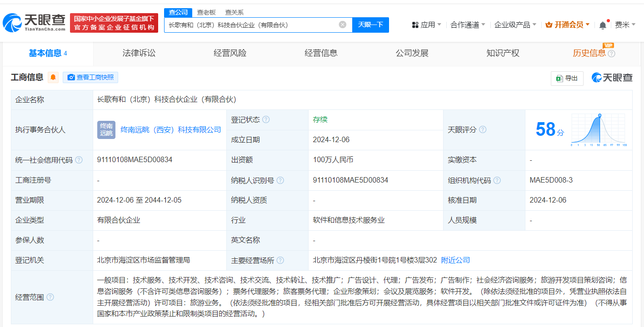Image resolution: width=644 pixels, height=327 pixels.
Task: Open the 费米 user account dropdown
Action: click(625, 25)
